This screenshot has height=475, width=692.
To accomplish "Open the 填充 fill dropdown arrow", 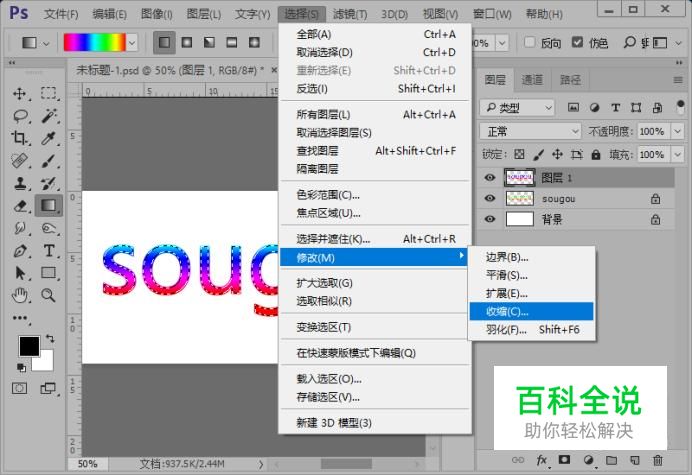I will tap(677, 155).
